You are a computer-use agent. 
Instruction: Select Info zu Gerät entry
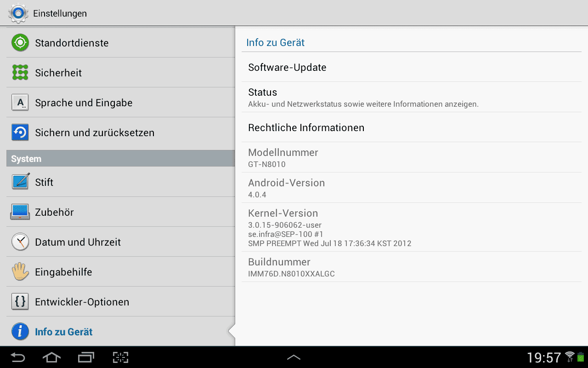point(121,332)
